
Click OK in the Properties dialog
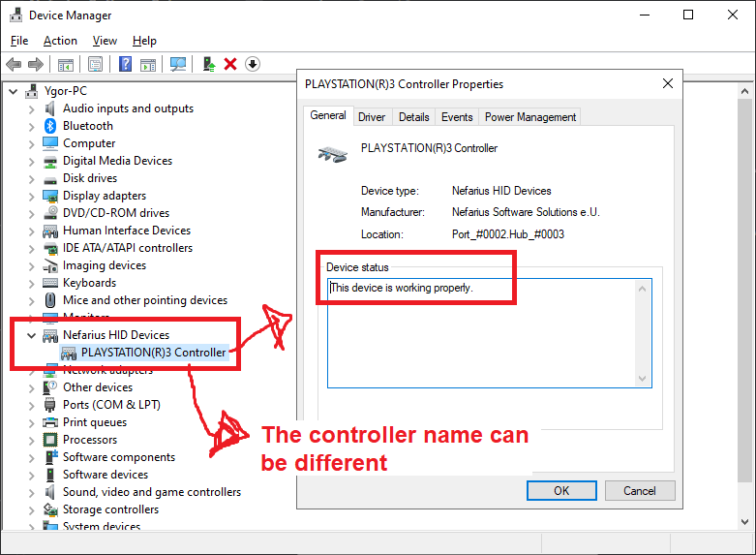pyautogui.click(x=561, y=491)
